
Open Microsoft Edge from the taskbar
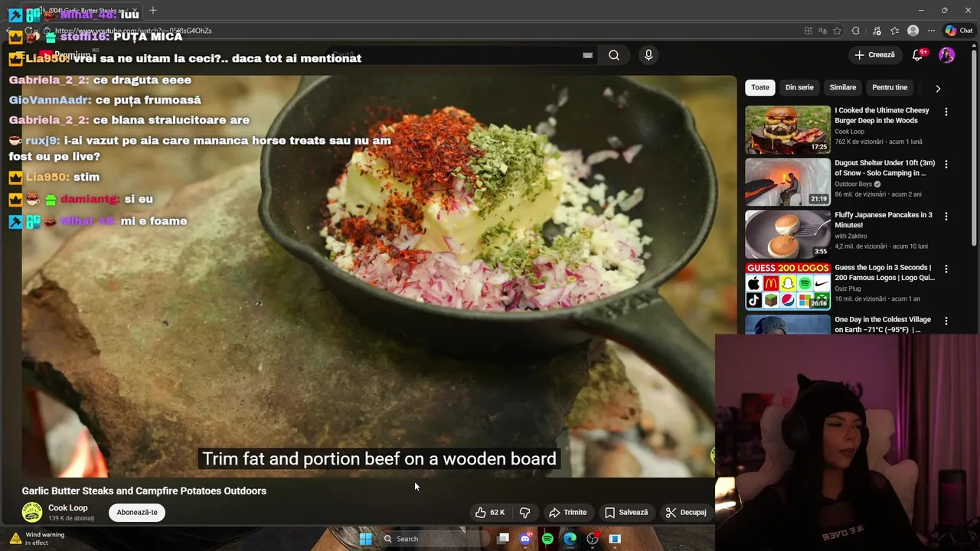click(x=570, y=539)
